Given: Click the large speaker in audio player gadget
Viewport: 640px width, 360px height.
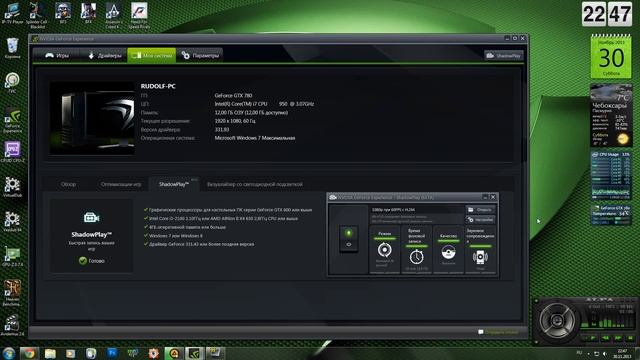Looking at the screenshot, I should click(557, 320).
